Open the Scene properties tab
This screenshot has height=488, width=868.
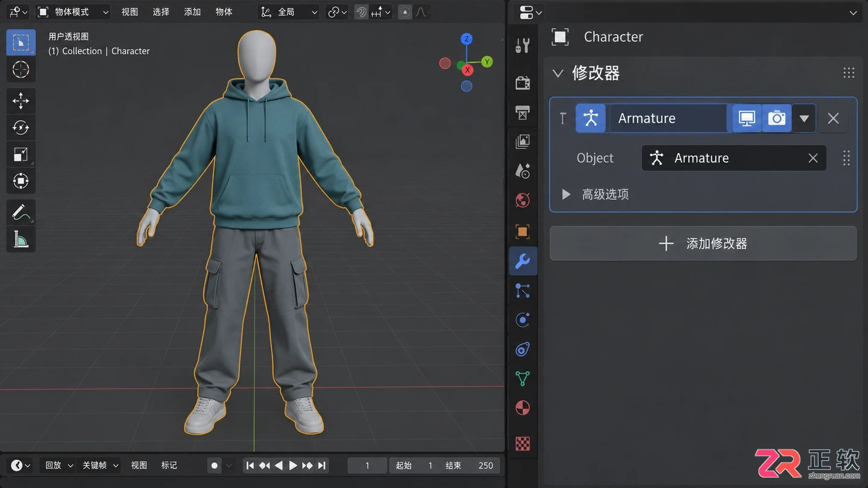point(523,171)
